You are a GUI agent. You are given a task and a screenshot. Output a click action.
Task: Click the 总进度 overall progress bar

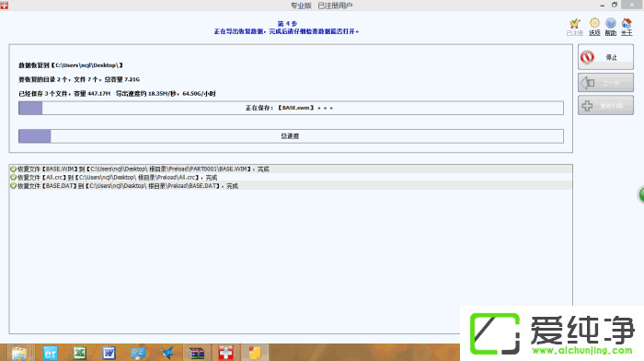291,136
